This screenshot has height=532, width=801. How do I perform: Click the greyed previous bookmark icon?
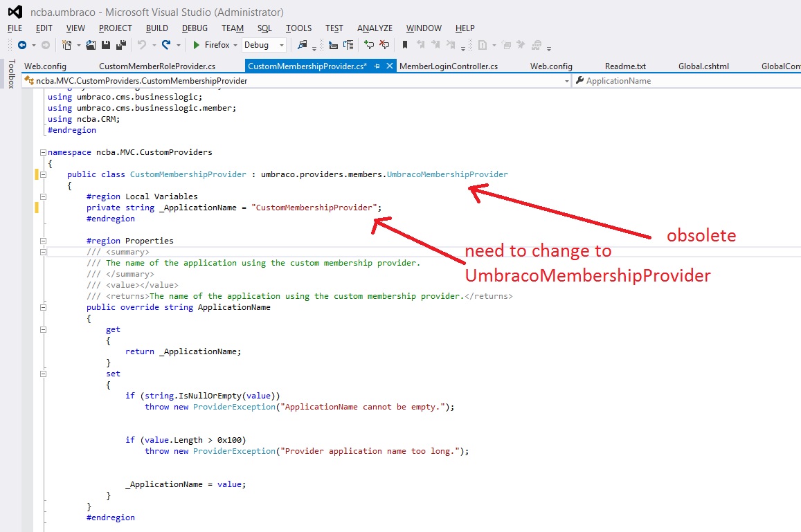tap(420, 45)
